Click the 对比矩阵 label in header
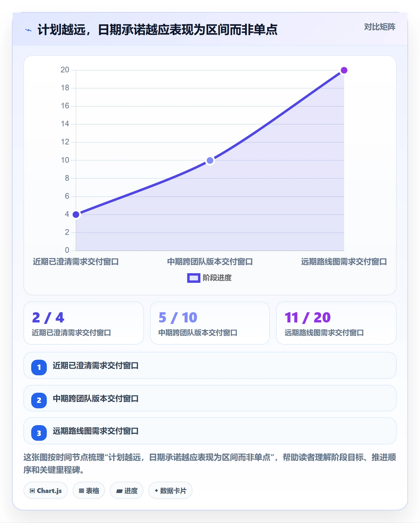The width and height of the screenshot is (420, 523). pos(379,27)
